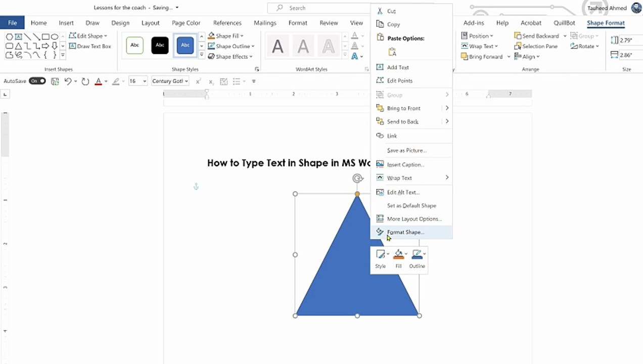
Task: Choose Insert Caption from the context menu
Action: click(411, 164)
